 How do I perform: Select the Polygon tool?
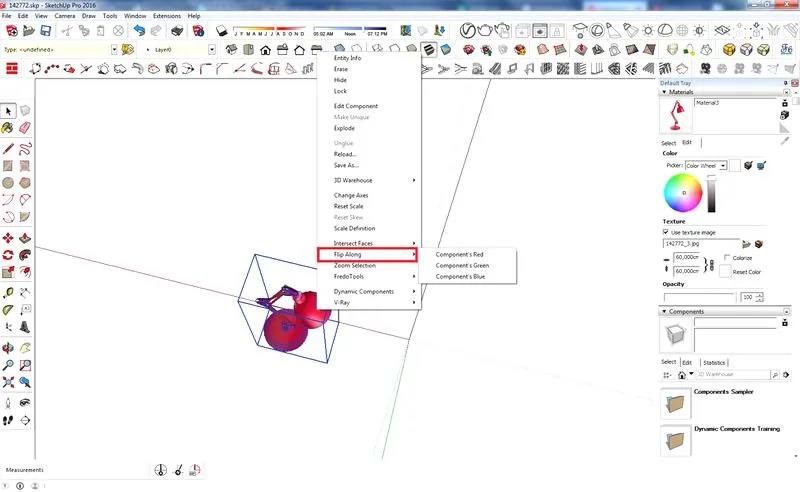tap(24, 182)
